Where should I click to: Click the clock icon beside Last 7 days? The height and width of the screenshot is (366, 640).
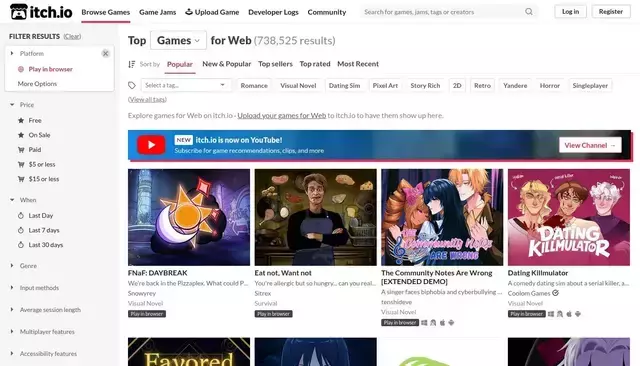pos(21,230)
